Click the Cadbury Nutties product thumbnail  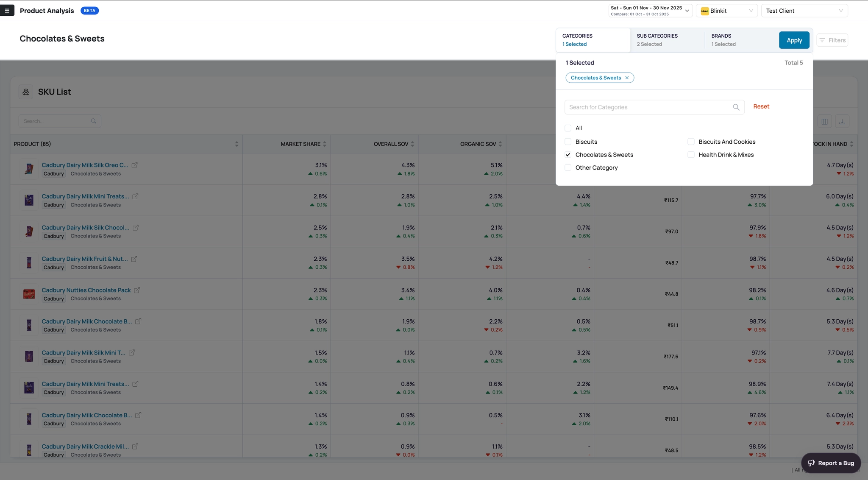tap(29, 294)
